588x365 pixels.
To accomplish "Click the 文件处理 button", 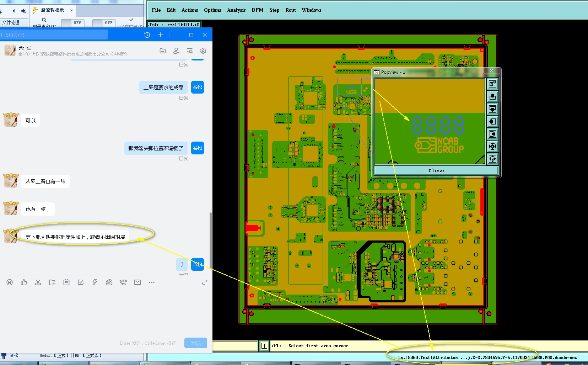I will click(x=14, y=22).
